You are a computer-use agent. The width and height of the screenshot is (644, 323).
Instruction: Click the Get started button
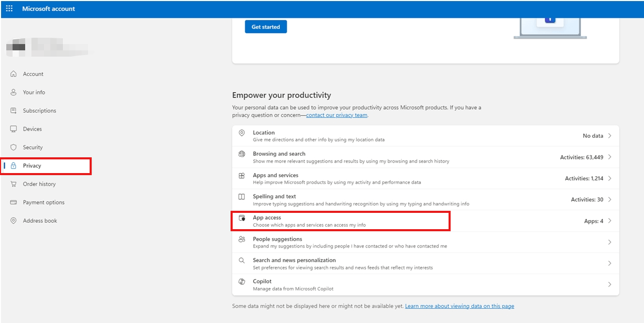click(x=266, y=27)
